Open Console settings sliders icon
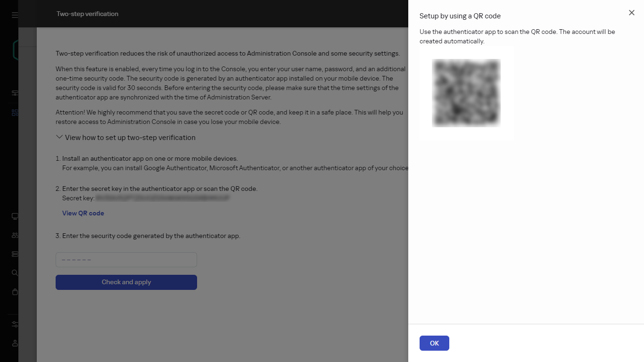The width and height of the screenshot is (644, 362). [x=15, y=324]
